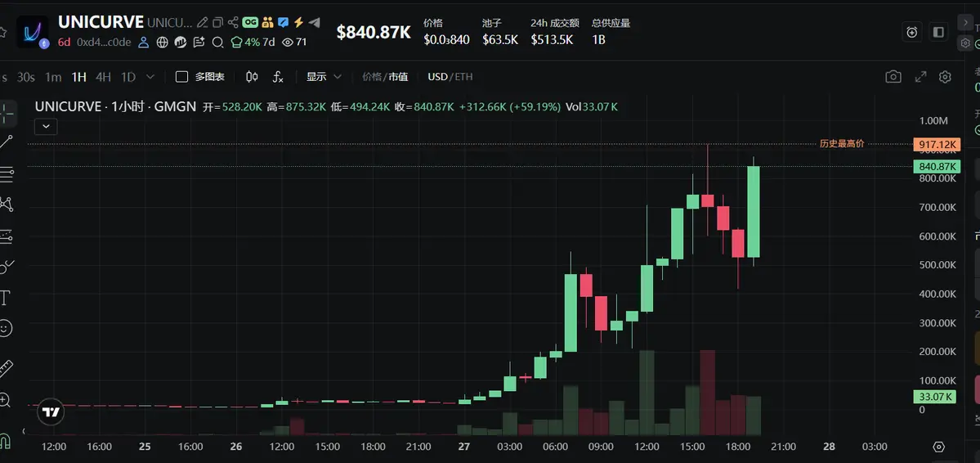Select USD as the chart currency
Image resolution: width=980 pixels, height=463 pixels.
(437, 77)
